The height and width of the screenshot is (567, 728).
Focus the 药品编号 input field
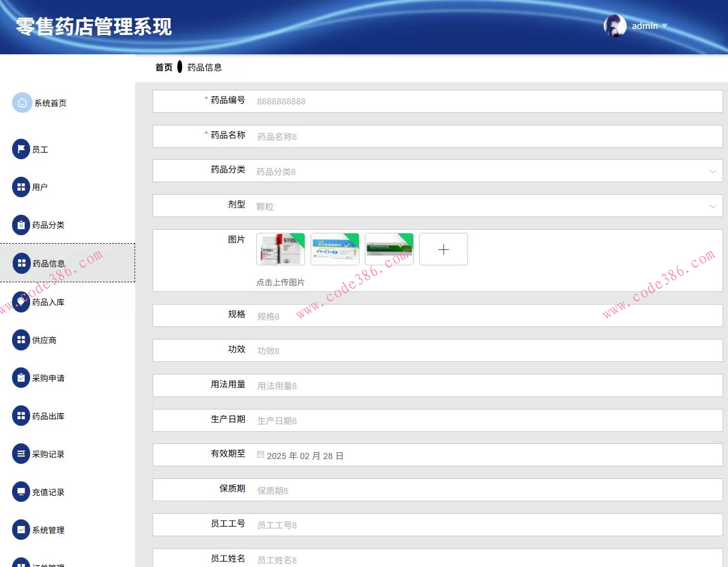(x=486, y=101)
